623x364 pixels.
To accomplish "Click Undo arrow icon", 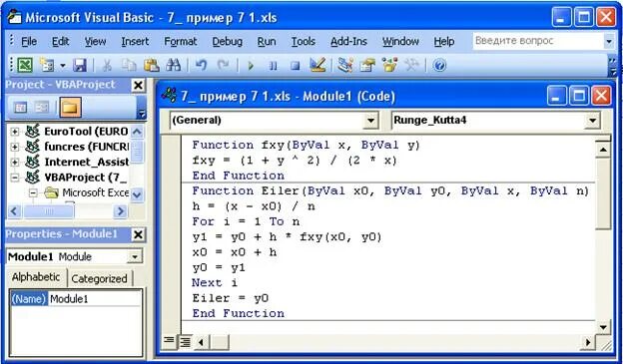I will pyautogui.click(x=201, y=65).
